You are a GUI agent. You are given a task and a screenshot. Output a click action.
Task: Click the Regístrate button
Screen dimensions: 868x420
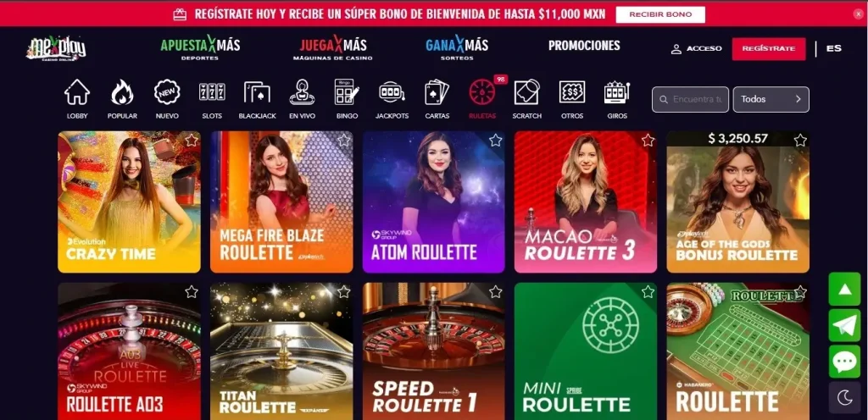(x=768, y=48)
